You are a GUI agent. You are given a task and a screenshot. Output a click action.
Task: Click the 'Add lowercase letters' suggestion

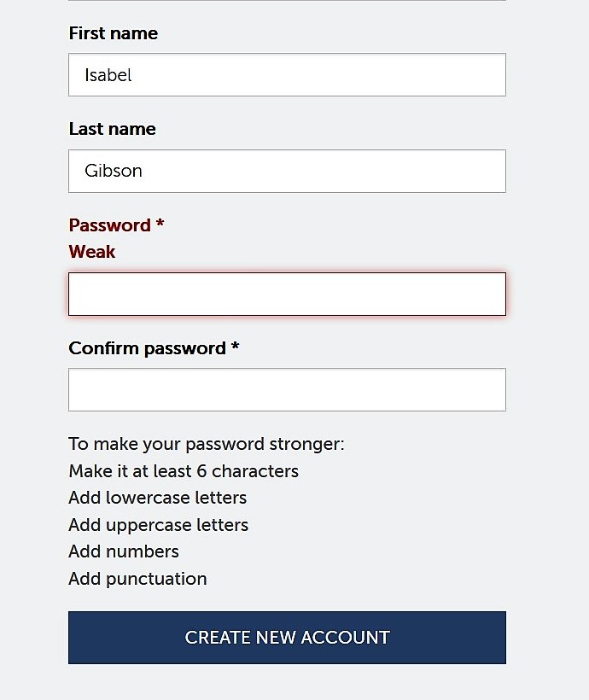(x=158, y=498)
